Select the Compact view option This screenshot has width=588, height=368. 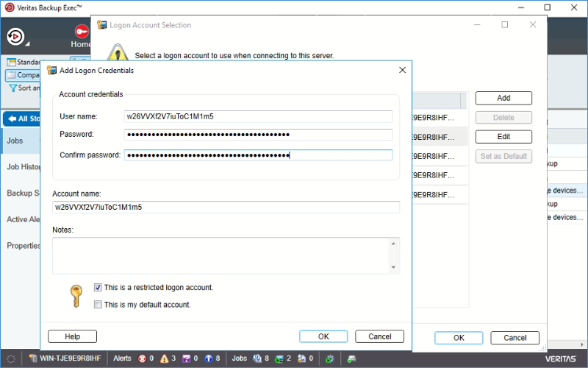pyautogui.click(x=23, y=75)
